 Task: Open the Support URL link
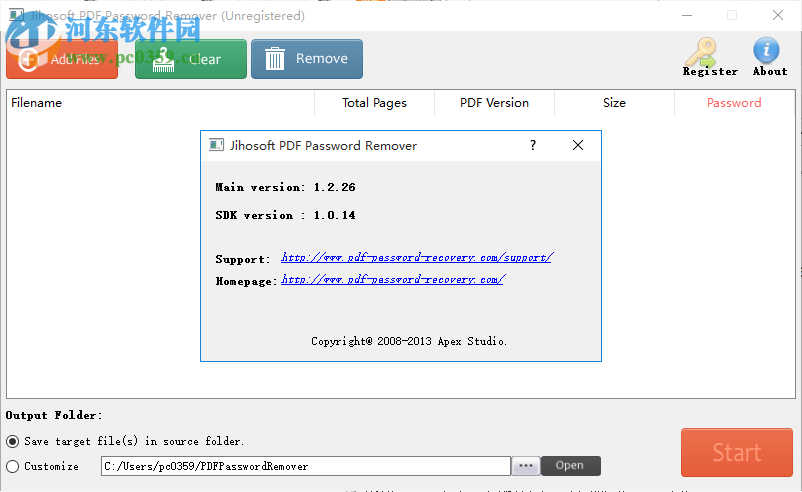pyautogui.click(x=417, y=257)
